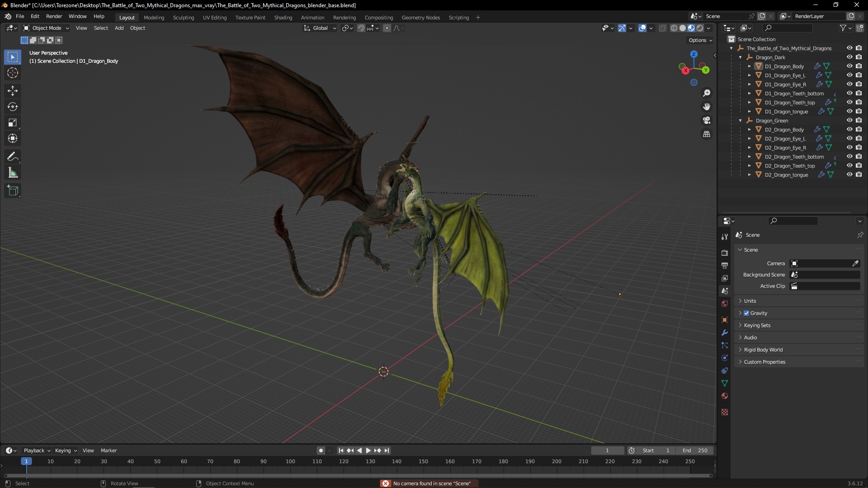Open the Output properties tab
This screenshot has width=868, height=488.
click(x=725, y=266)
